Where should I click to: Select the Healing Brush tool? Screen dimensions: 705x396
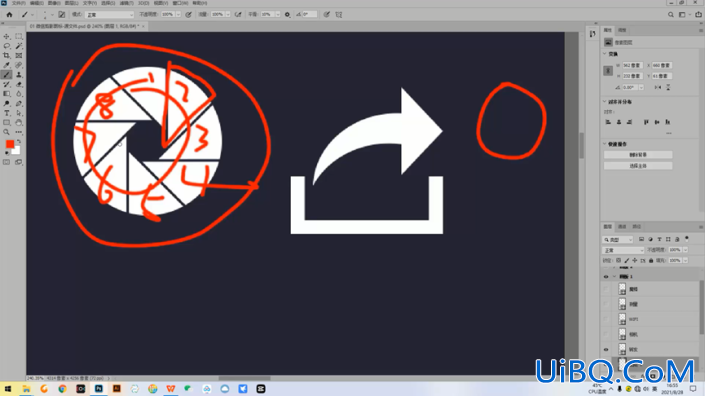pyautogui.click(x=18, y=65)
